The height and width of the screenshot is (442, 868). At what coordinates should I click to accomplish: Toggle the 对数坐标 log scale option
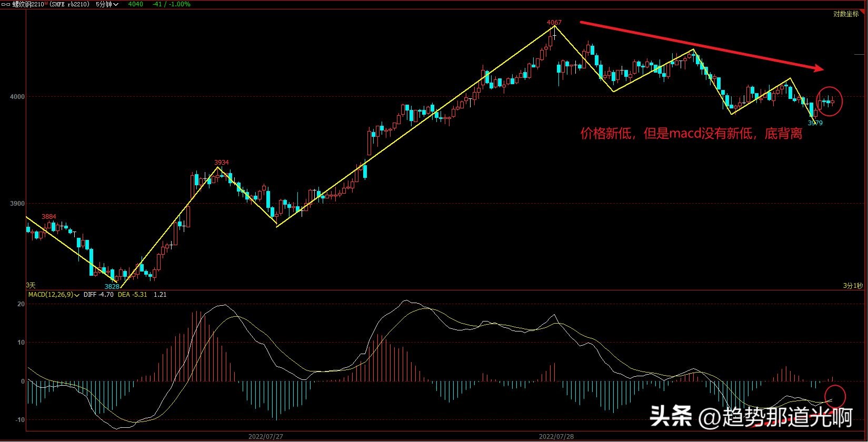845,14
